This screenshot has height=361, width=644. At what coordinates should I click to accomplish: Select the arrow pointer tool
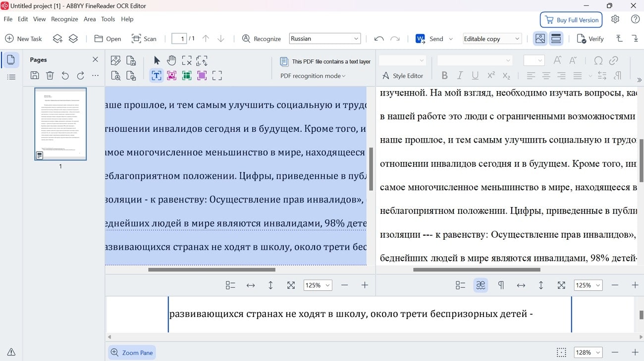click(x=157, y=60)
